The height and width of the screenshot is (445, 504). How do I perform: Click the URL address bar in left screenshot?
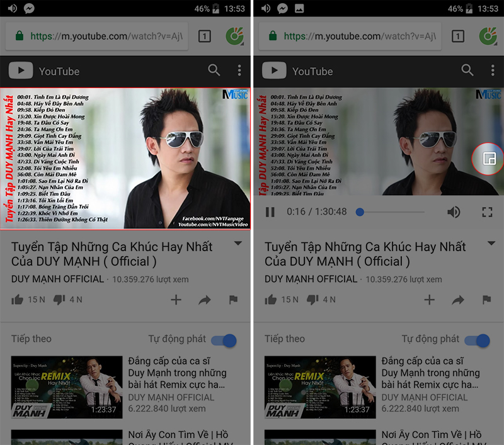pos(97,37)
